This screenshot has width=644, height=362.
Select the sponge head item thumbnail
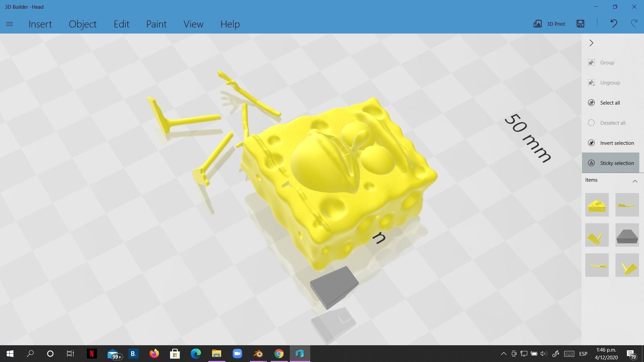tap(597, 205)
